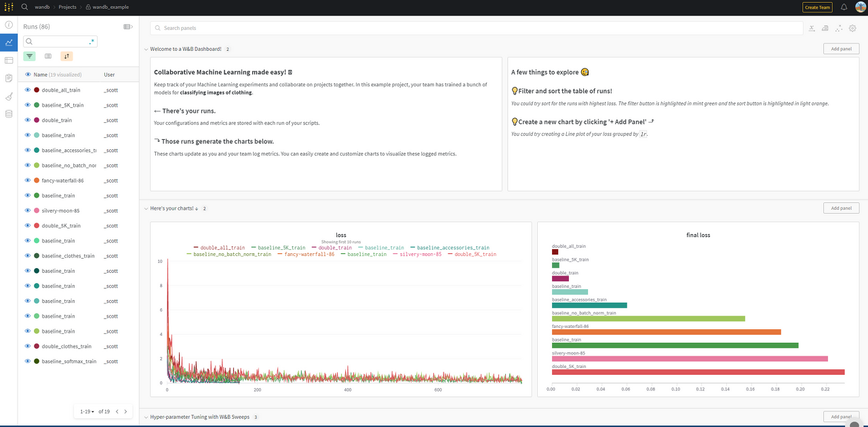868x427 pixels.
Task: Open the mint green Filter button
Action: pos(30,56)
